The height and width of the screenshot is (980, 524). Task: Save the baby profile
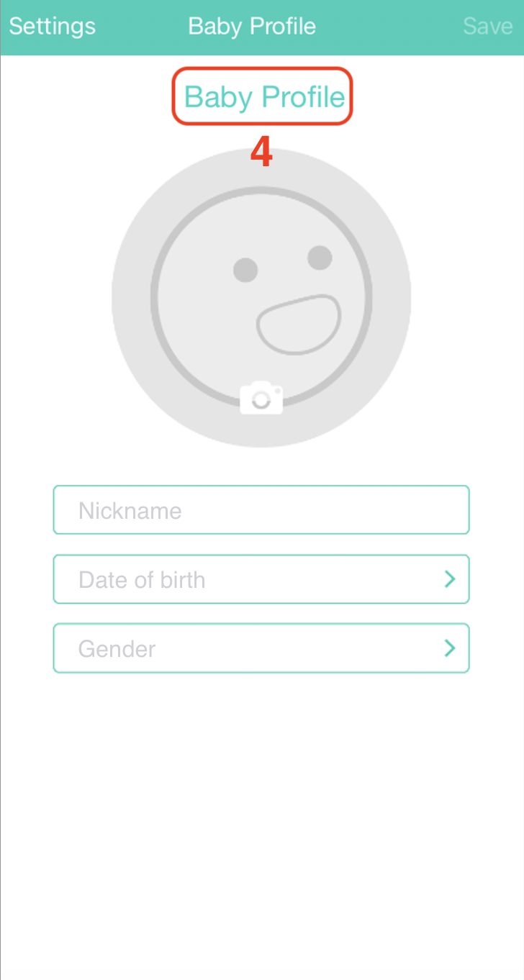[x=487, y=27]
